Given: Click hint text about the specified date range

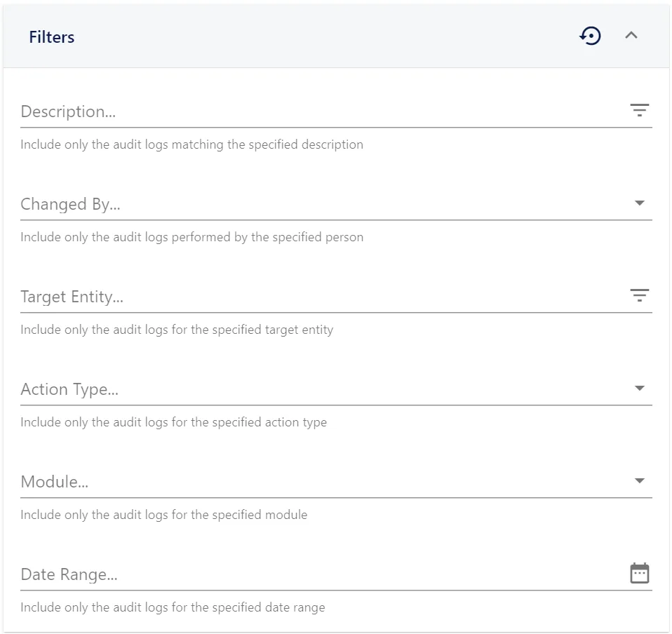Looking at the screenshot, I should point(173,607).
